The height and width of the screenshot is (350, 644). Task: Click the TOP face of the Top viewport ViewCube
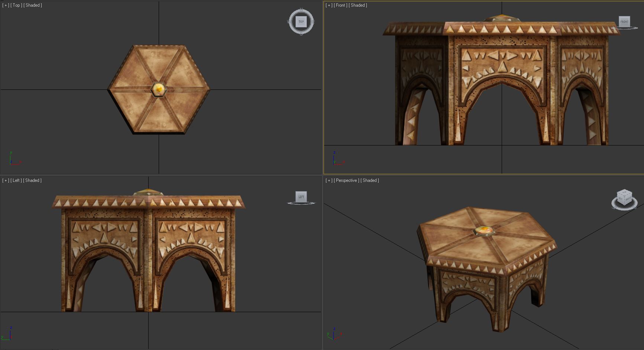pyautogui.click(x=301, y=22)
